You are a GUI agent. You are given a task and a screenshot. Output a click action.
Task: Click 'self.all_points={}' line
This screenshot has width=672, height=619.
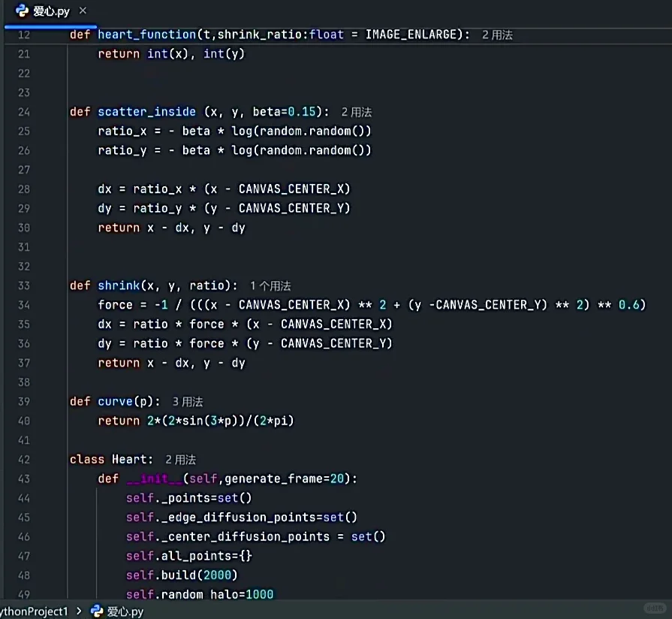pos(189,556)
